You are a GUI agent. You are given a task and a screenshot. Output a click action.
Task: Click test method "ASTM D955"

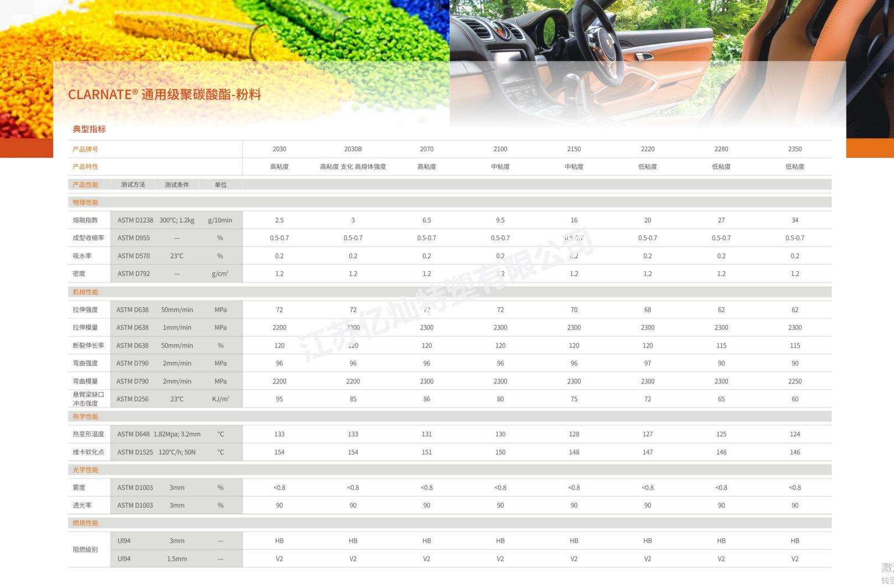(133, 238)
